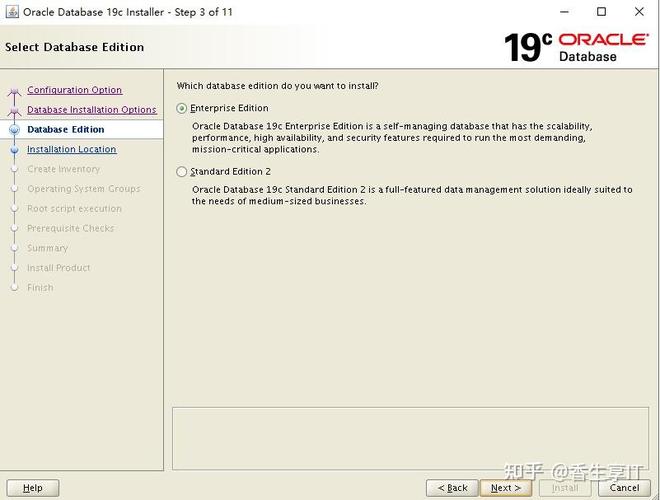Click the greyed-out Install button
The image size is (660, 500).
pyautogui.click(x=565, y=488)
